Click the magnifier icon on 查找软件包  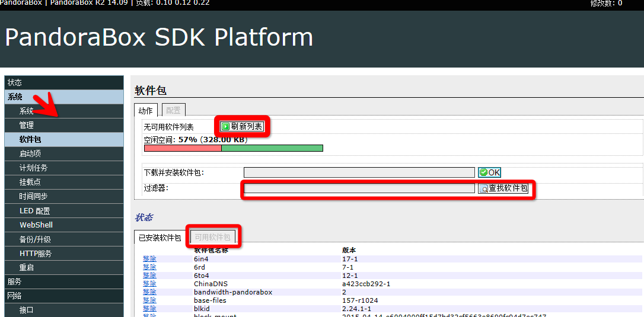click(x=484, y=188)
